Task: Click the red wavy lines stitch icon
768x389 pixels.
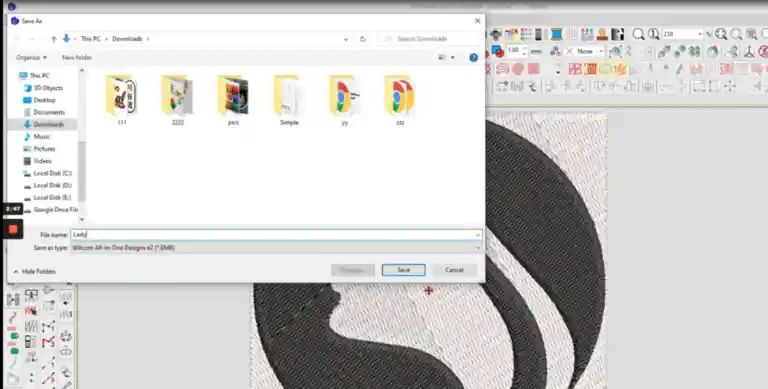Action: point(503,69)
